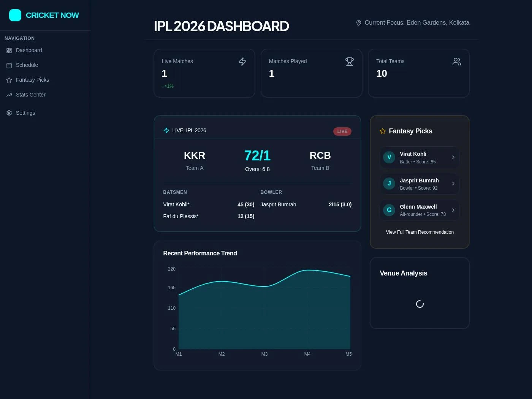Image resolution: width=532 pixels, height=399 pixels.
Task: Click the 72/1 score
Action: (257, 155)
